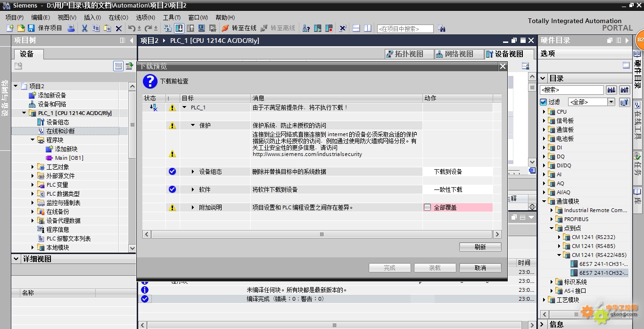Switch to 拓扑视图 tab

point(409,54)
